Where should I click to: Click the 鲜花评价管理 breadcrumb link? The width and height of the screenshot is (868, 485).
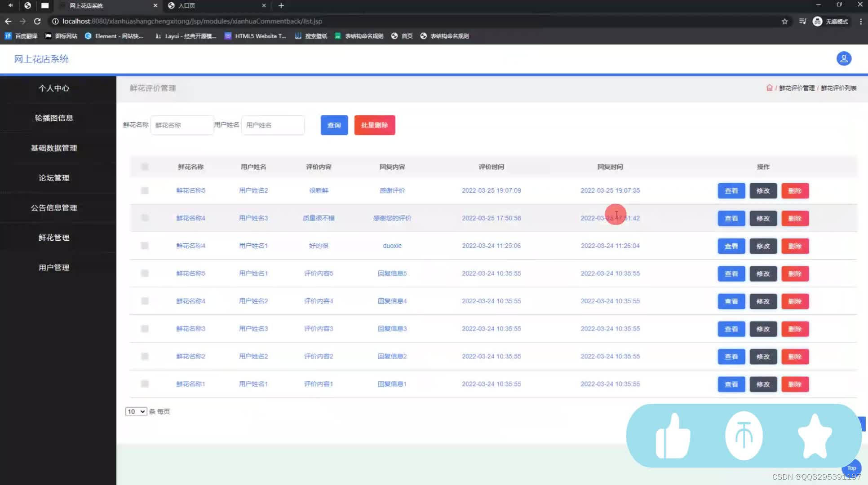click(x=797, y=88)
